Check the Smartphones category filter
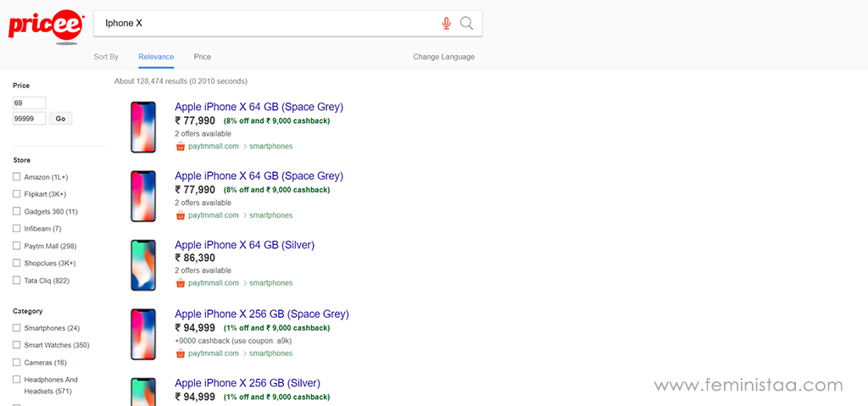The image size is (868, 406). 17,329
